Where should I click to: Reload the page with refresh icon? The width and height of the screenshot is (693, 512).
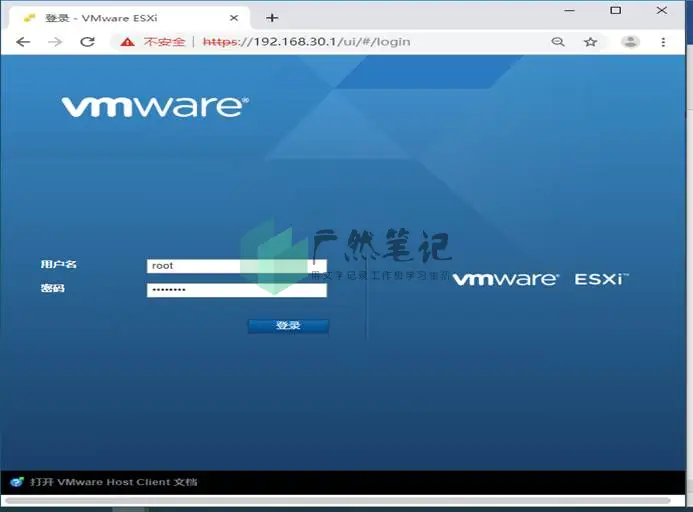(88, 42)
